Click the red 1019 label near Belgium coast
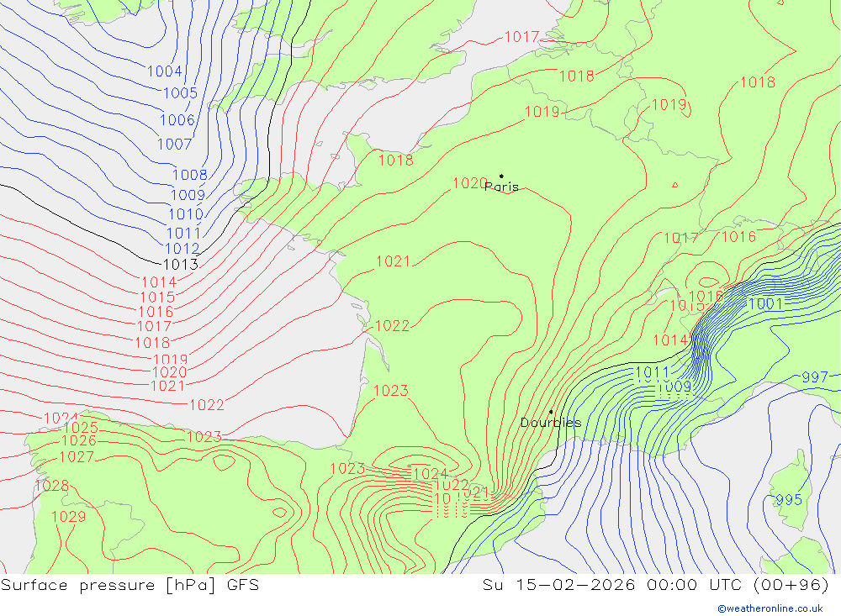The image size is (841, 616). point(542,112)
